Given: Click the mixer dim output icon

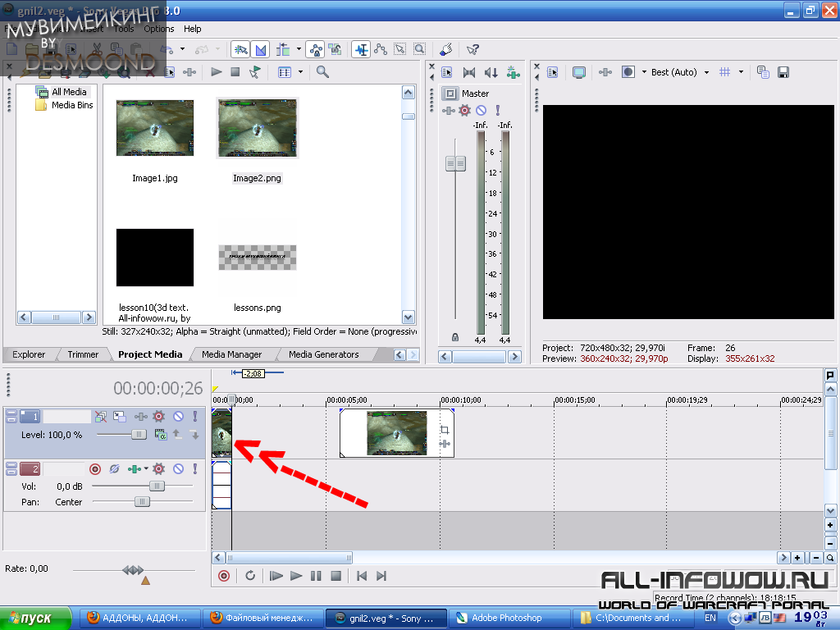Looking at the screenshot, I should coord(491,72).
